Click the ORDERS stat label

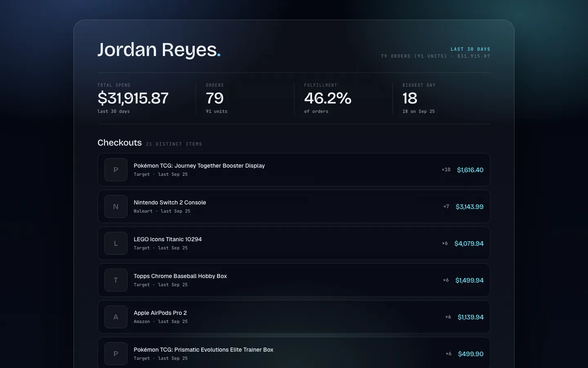tap(215, 85)
